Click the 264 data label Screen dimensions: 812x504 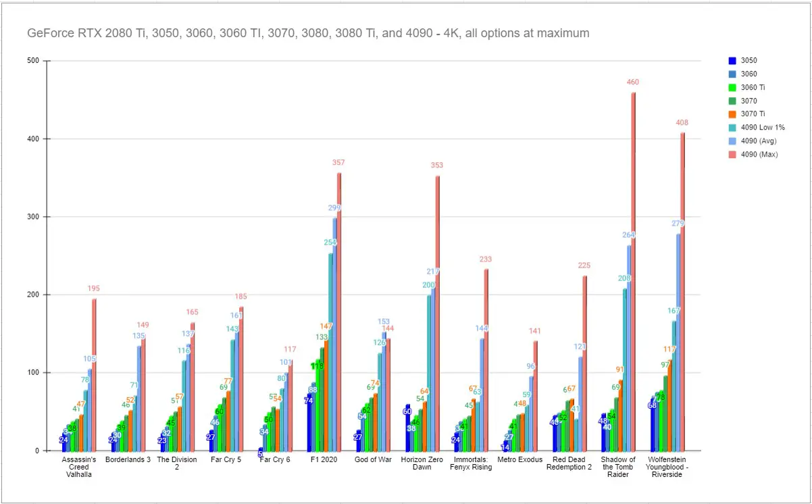coord(629,235)
